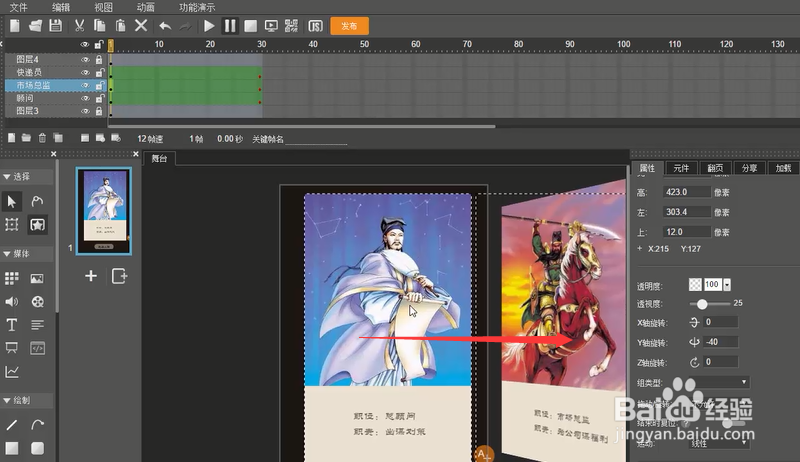Image resolution: width=800 pixels, height=462 pixels.
Task: Save the project with the floppy icon
Action: (x=56, y=25)
